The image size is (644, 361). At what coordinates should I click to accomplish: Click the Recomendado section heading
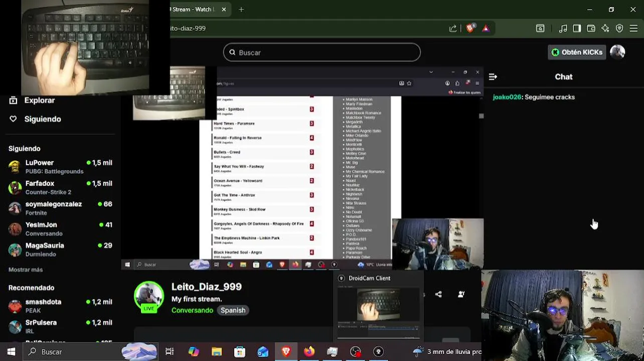pos(31,288)
